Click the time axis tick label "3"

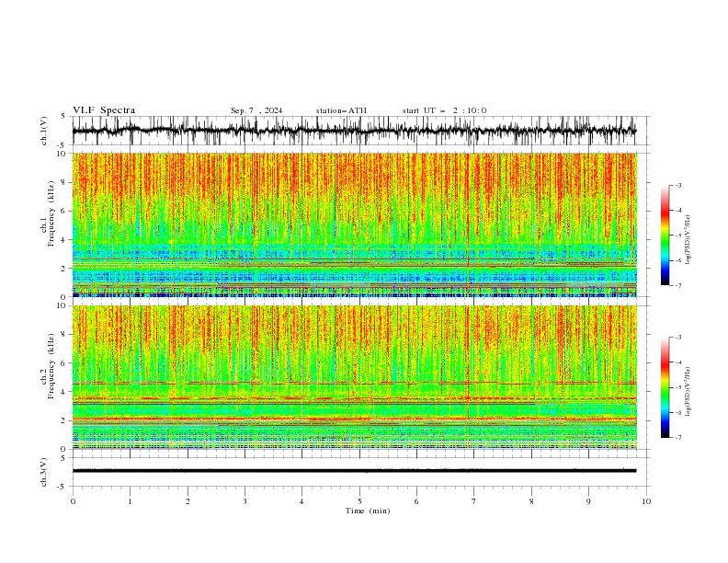point(245,501)
